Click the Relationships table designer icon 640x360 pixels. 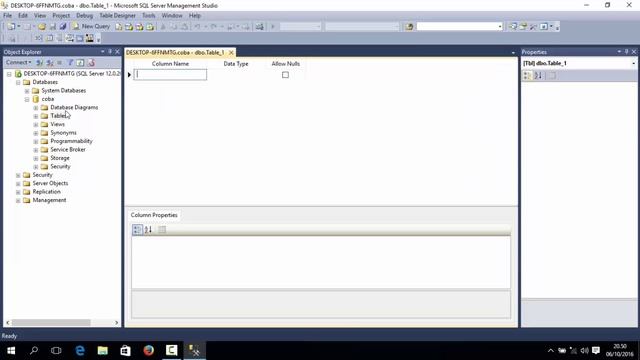pos(38,38)
